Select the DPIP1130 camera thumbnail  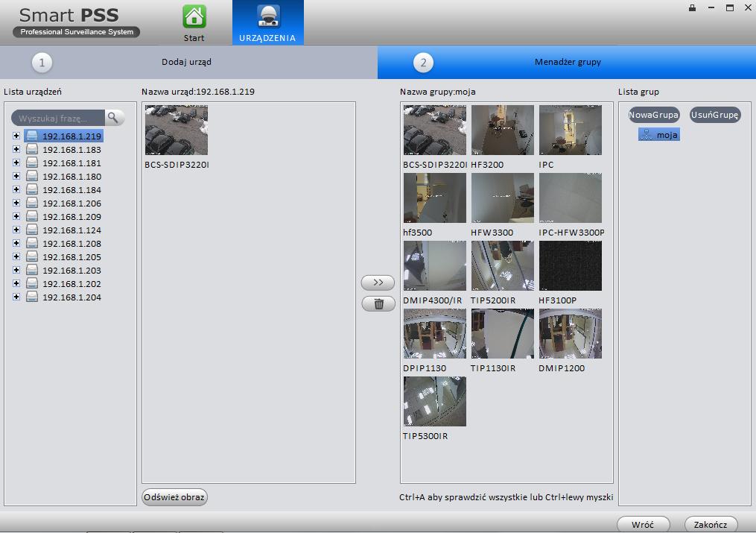[x=435, y=334]
